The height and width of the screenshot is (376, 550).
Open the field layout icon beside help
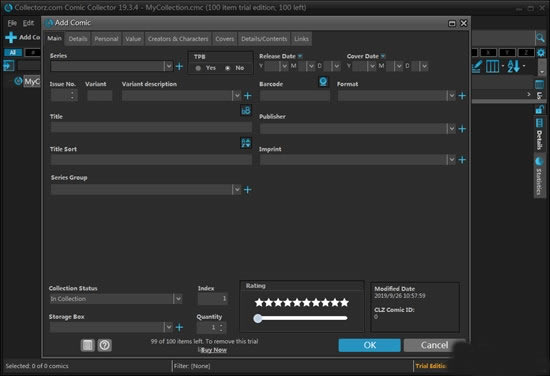[x=88, y=345]
